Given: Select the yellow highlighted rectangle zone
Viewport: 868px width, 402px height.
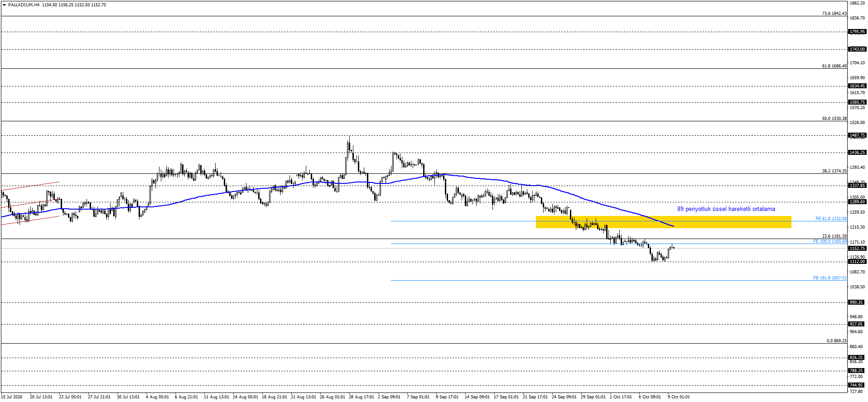Looking at the screenshot, I should 663,222.
